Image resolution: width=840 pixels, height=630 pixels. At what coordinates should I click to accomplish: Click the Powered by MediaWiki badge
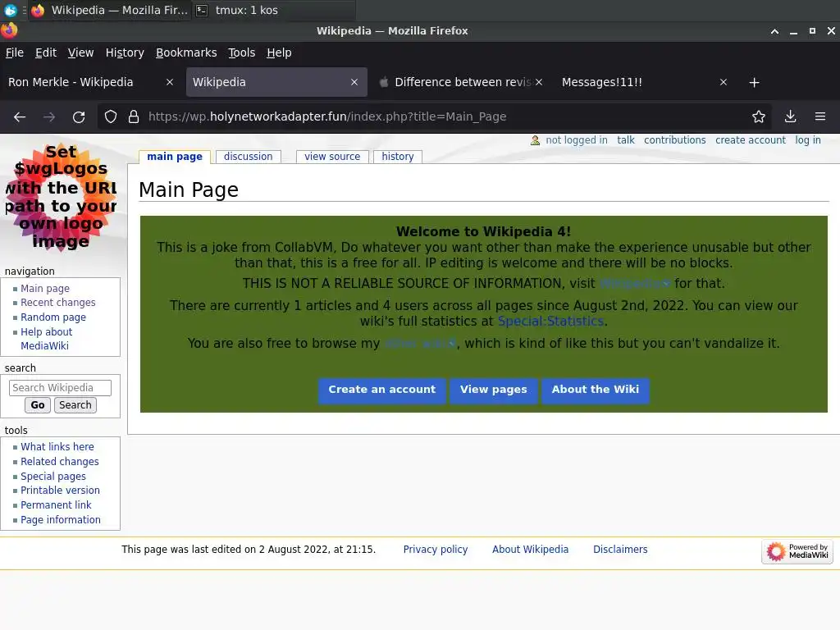(797, 551)
